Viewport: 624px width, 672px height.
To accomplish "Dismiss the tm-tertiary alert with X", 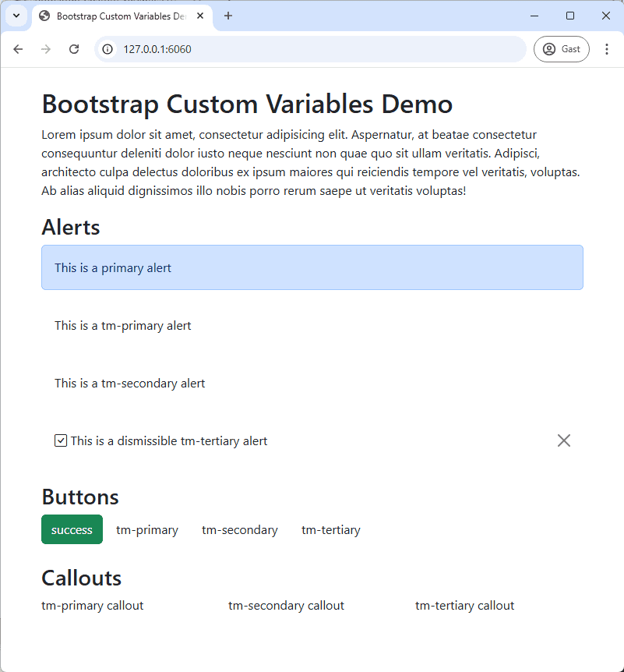I will [563, 440].
